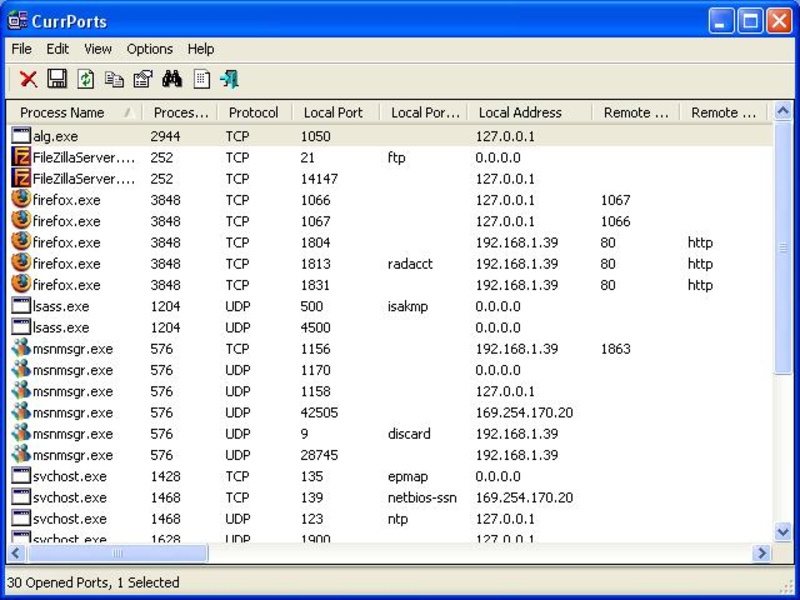Click the Save floppy disk toolbar icon

point(57,79)
